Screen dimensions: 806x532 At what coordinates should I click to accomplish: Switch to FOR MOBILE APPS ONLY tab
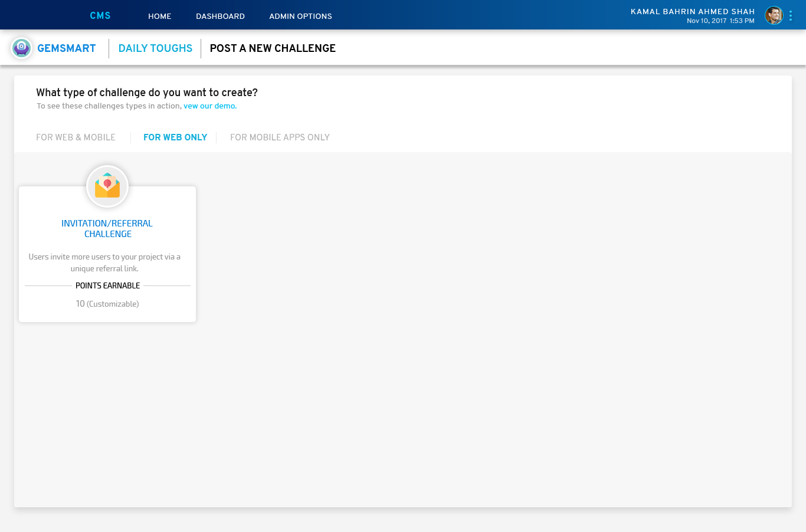(280, 137)
